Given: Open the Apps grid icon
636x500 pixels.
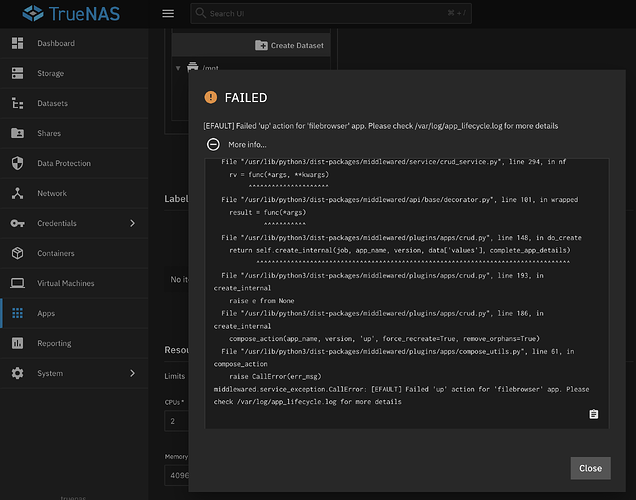Looking at the screenshot, I should 17,313.
